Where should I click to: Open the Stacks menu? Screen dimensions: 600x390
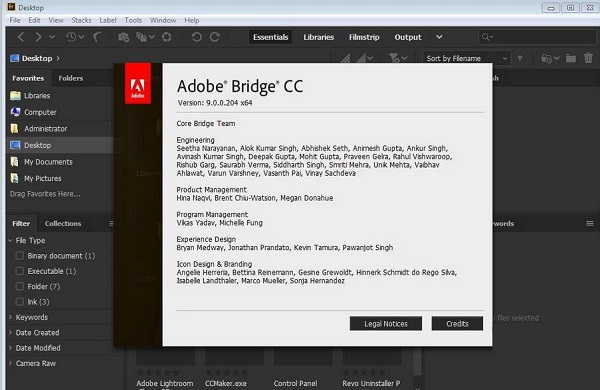tap(81, 20)
